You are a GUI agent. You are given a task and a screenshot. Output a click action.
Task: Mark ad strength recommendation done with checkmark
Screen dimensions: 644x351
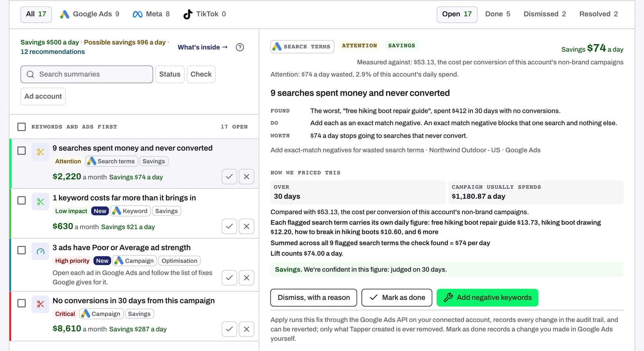(x=229, y=278)
